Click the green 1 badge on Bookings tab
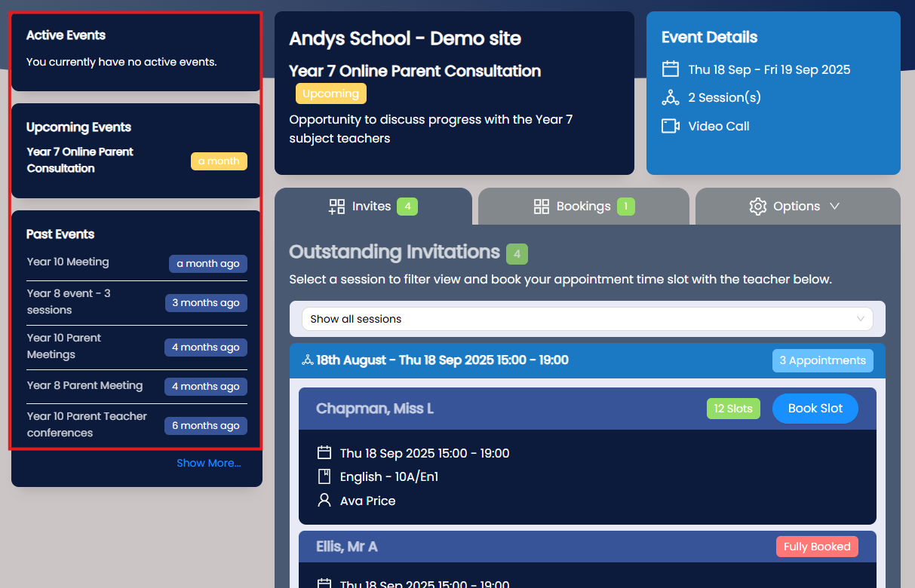Image resolution: width=915 pixels, height=588 pixels. click(x=626, y=207)
